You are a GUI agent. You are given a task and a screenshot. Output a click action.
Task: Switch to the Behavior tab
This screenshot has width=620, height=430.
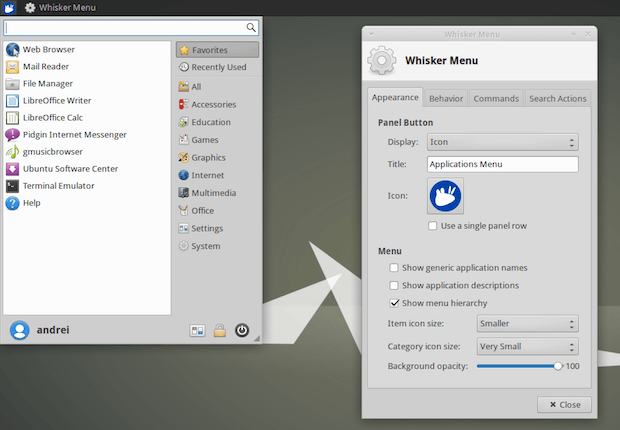tap(446, 99)
